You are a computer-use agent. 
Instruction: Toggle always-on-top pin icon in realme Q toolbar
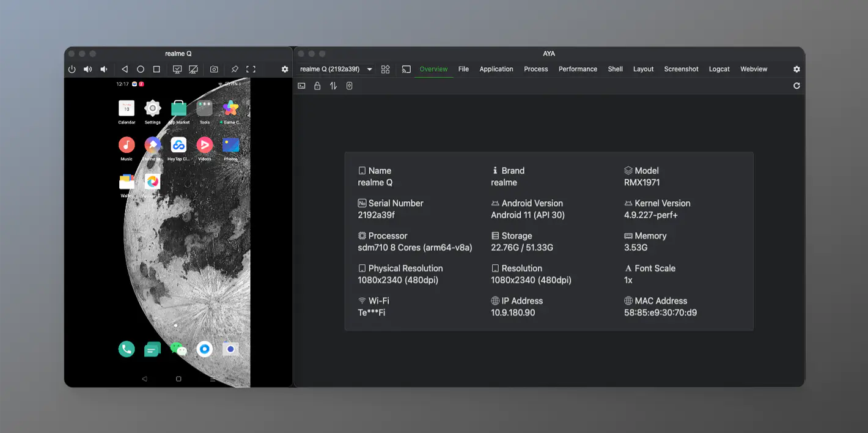(x=235, y=70)
